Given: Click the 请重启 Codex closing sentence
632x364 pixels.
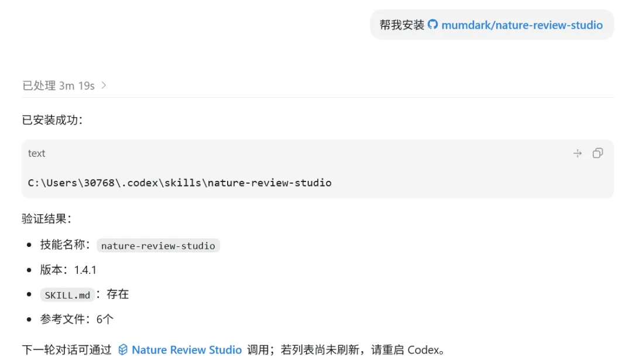Looking at the screenshot, I should tap(408, 349).
